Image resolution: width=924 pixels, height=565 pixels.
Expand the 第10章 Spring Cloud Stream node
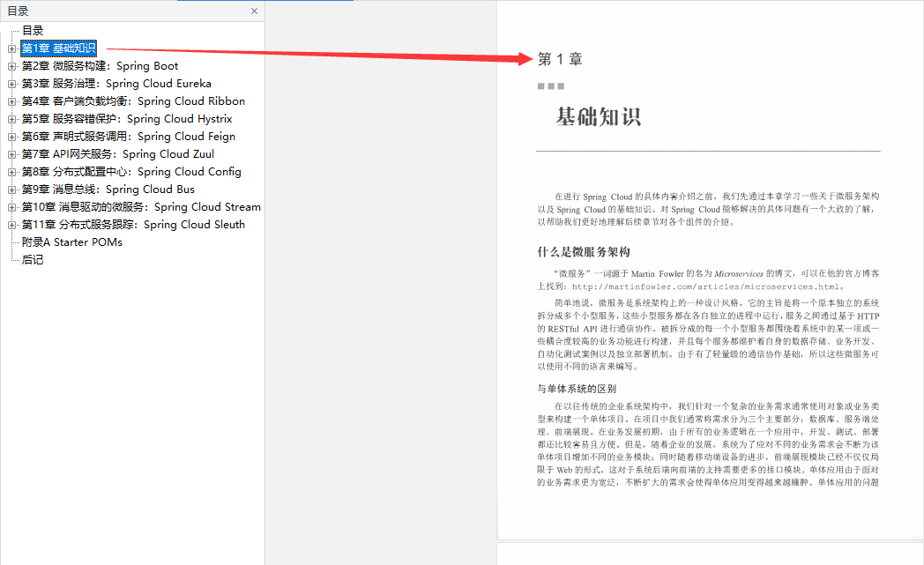11,207
